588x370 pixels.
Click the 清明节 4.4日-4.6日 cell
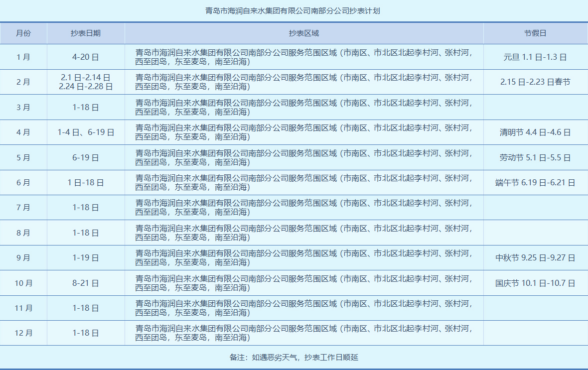[x=535, y=132]
